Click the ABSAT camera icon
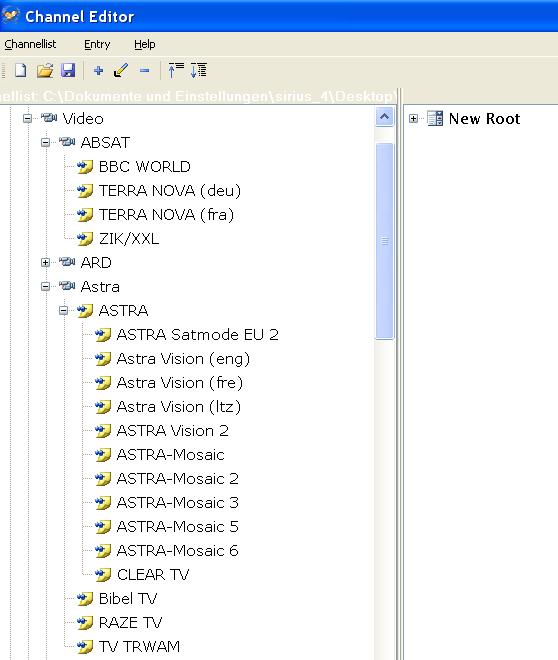This screenshot has width=558, height=660. coord(67,142)
